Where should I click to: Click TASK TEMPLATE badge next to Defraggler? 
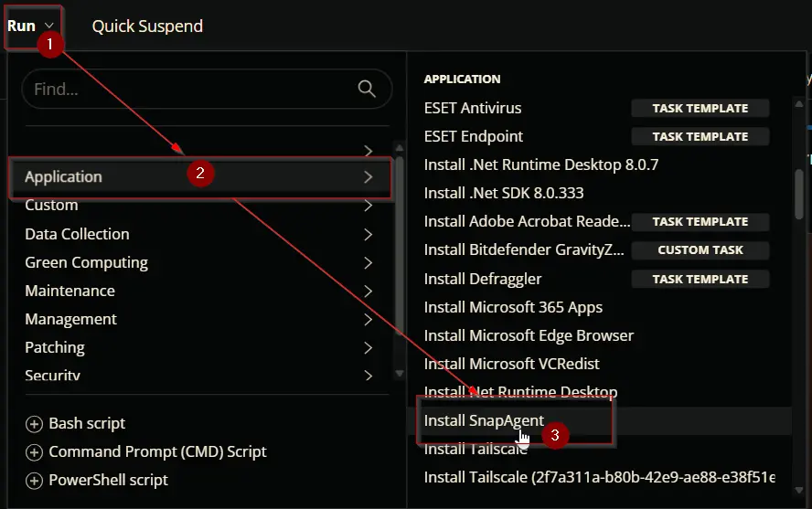(x=700, y=280)
